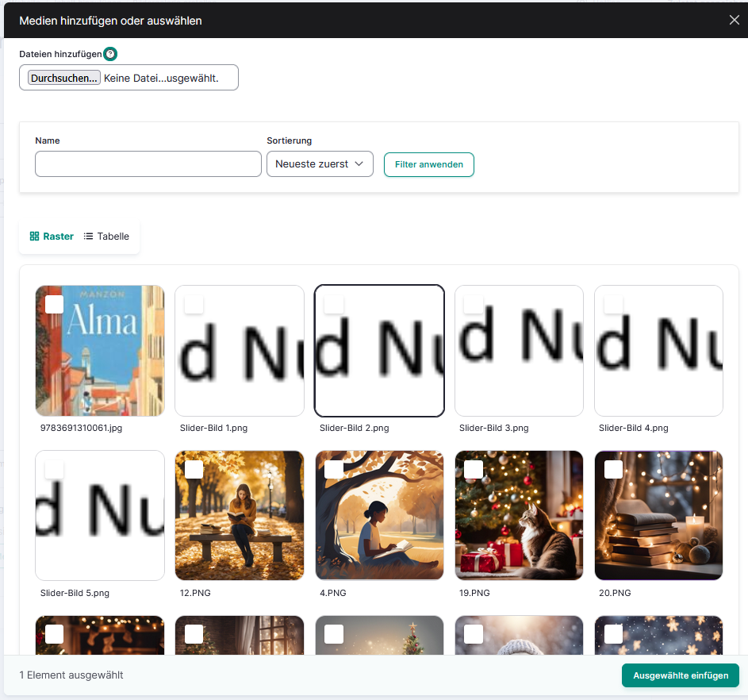Viewport: 748px width, 700px height.
Task: Click the 20.PNG books and candle thumbnail
Action: [658, 516]
